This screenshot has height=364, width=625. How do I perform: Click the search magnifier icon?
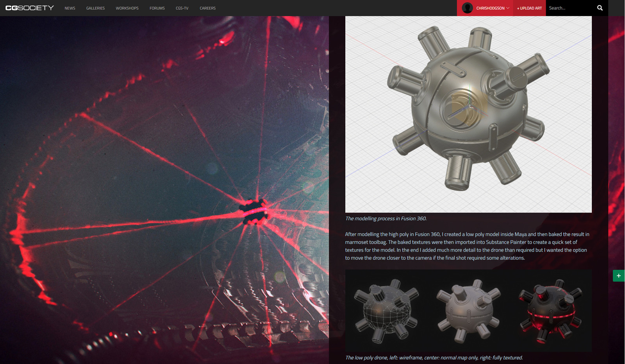coord(600,8)
